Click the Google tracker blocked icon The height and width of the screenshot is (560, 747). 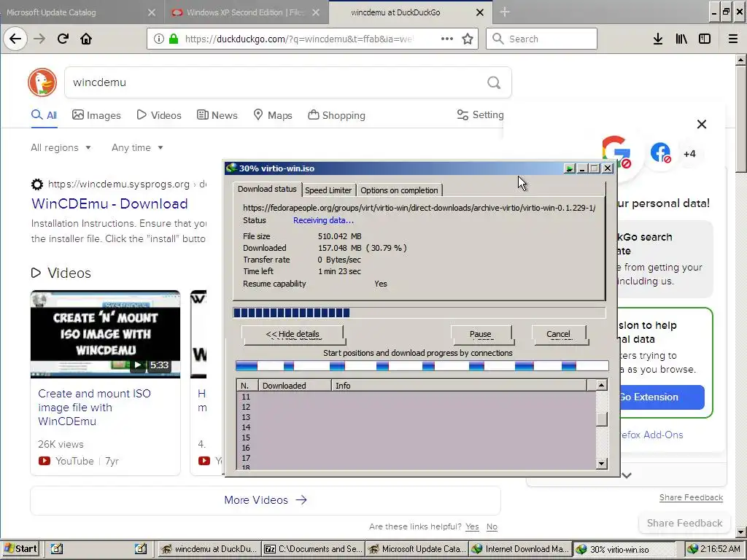coord(616,152)
